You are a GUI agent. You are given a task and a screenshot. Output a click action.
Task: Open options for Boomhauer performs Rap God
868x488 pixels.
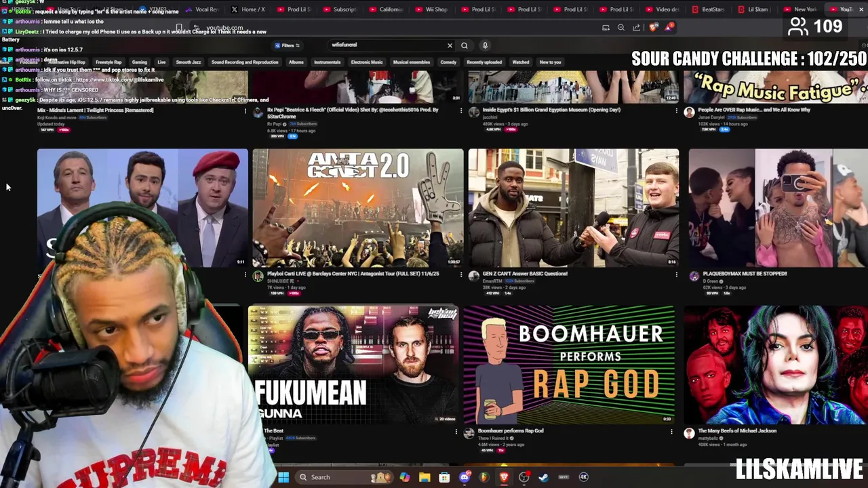(x=671, y=432)
